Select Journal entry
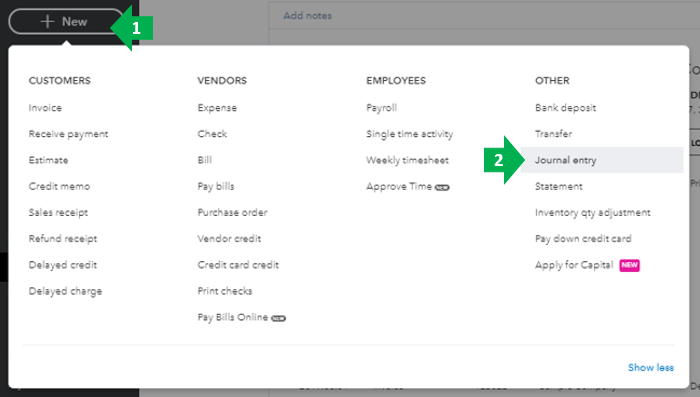The width and height of the screenshot is (700, 397). point(602,160)
